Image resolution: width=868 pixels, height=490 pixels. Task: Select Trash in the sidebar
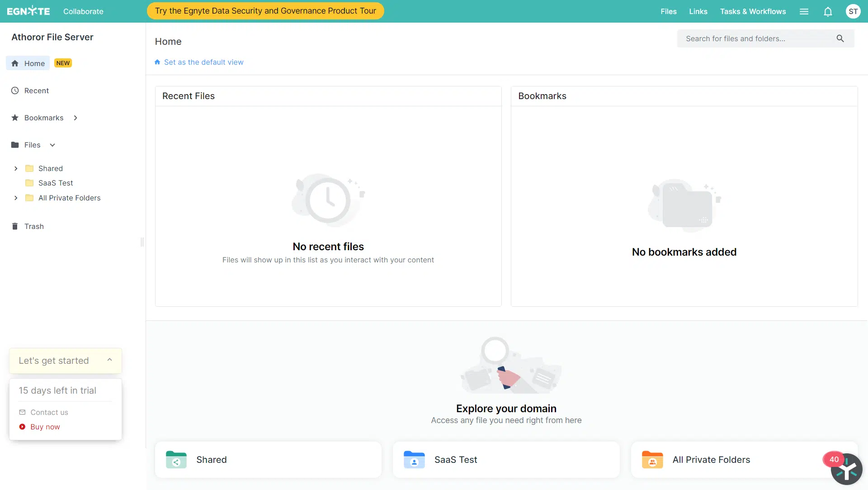[x=34, y=226]
